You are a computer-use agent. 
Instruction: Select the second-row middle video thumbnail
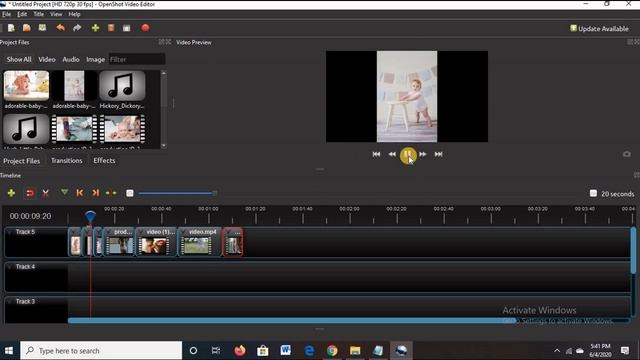[x=74, y=129]
